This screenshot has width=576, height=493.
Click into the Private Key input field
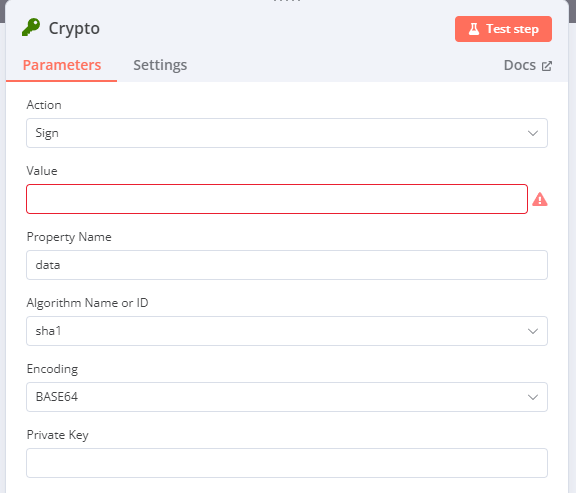(x=287, y=463)
